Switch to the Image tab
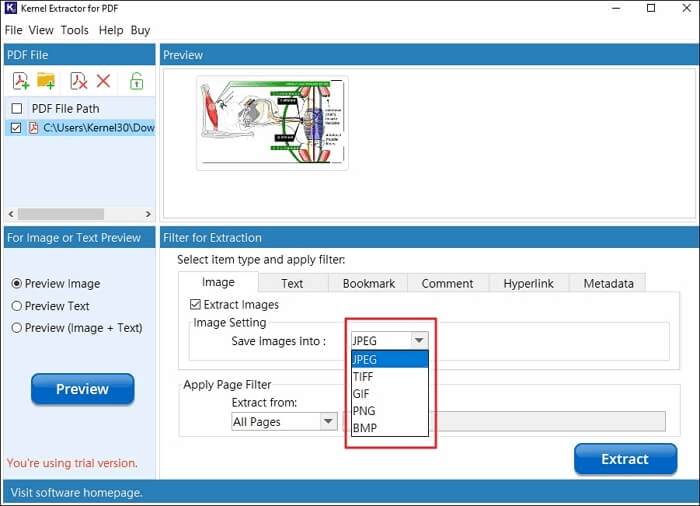The height and width of the screenshot is (506, 700). coord(218,282)
